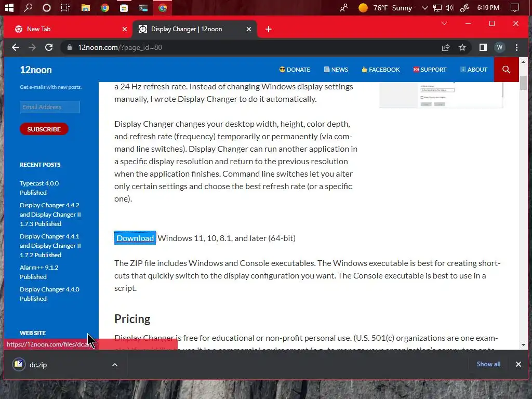Open the People icon in the system tray
The image size is (532, 399).
point(344,7)
